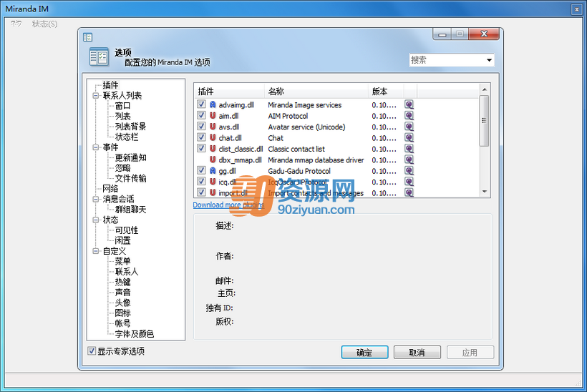The image size is (587, 392).
Task: Click the homepage icon in dbx_mmap.dll row
Action: pyautogui.click(x=409, y=160)
